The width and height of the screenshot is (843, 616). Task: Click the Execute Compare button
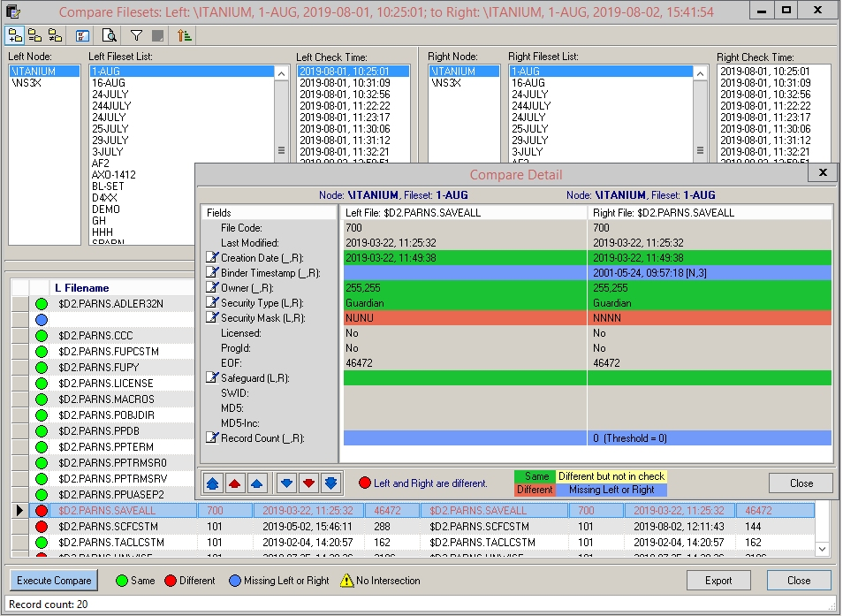(x=54, y=581)
